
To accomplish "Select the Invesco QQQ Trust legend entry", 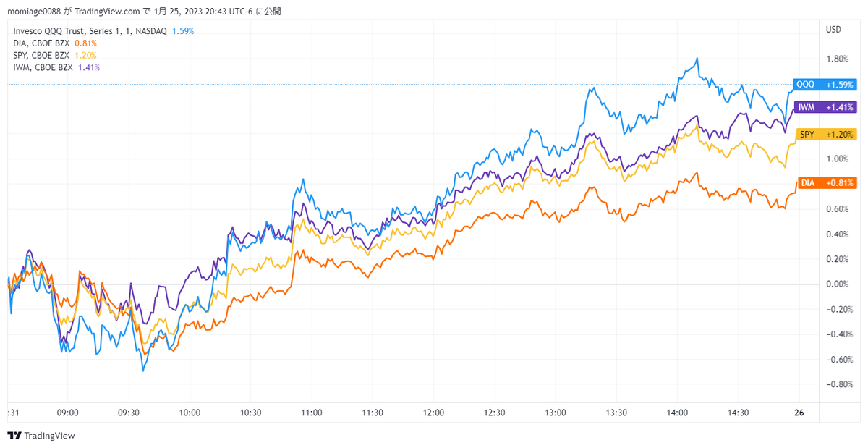I will pyautogui.click(x=90, y=31).
